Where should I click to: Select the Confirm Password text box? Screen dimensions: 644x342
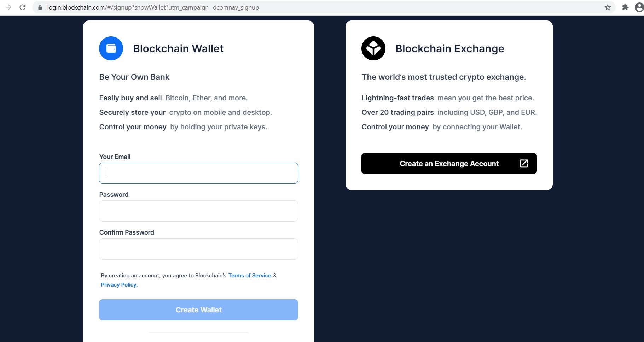[198, 249]
